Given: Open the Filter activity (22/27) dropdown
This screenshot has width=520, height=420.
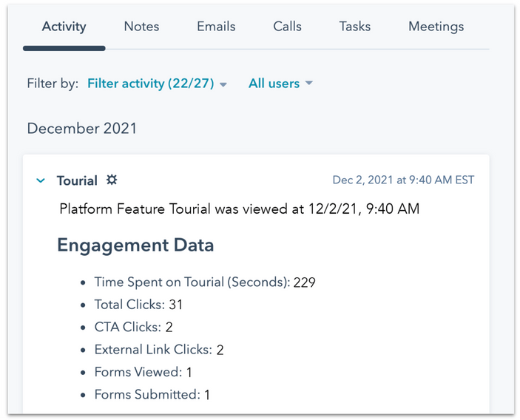Looking at the screenshot, I should click(x=157, y=84).
